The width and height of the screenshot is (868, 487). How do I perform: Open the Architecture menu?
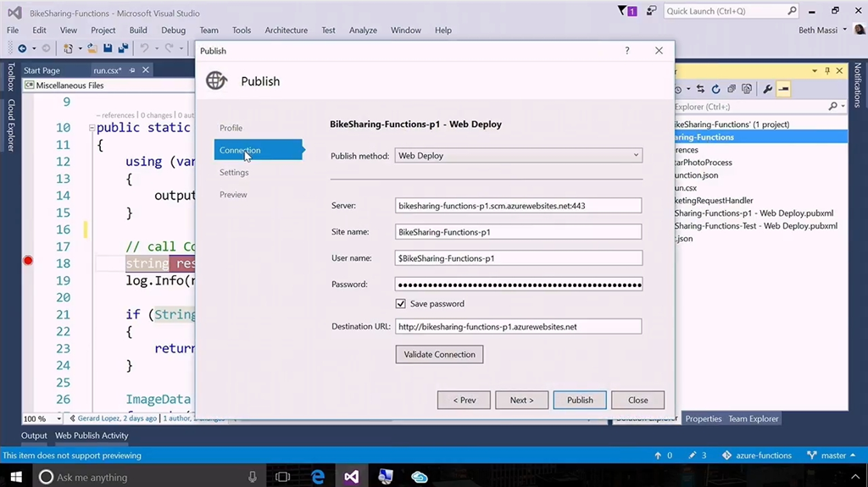coord(286,30)
